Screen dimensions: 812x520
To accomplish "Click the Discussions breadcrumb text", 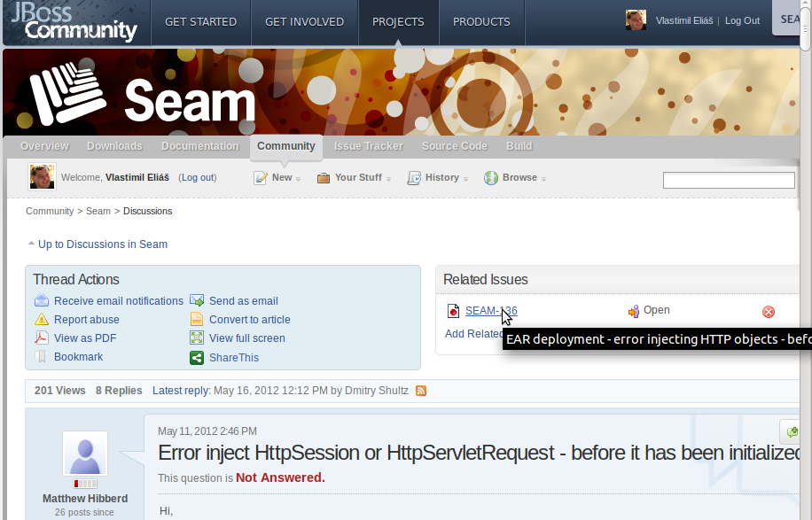I will 147,211.
